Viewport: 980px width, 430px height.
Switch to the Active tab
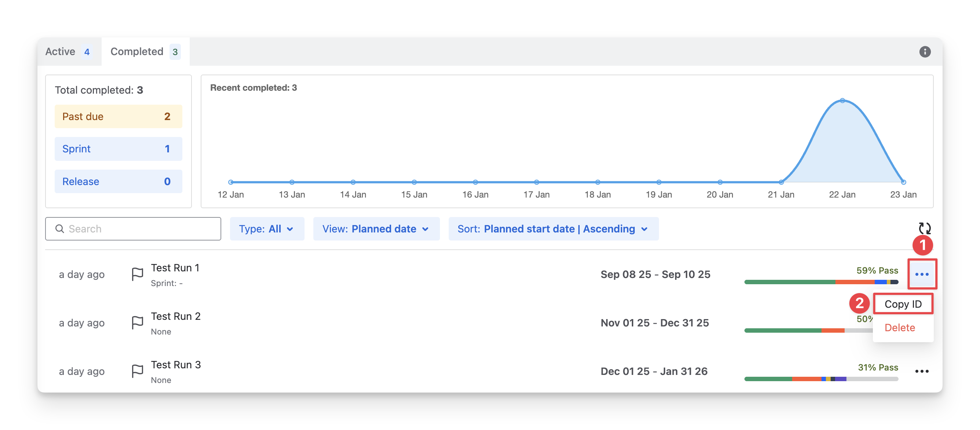pos(69,52)
